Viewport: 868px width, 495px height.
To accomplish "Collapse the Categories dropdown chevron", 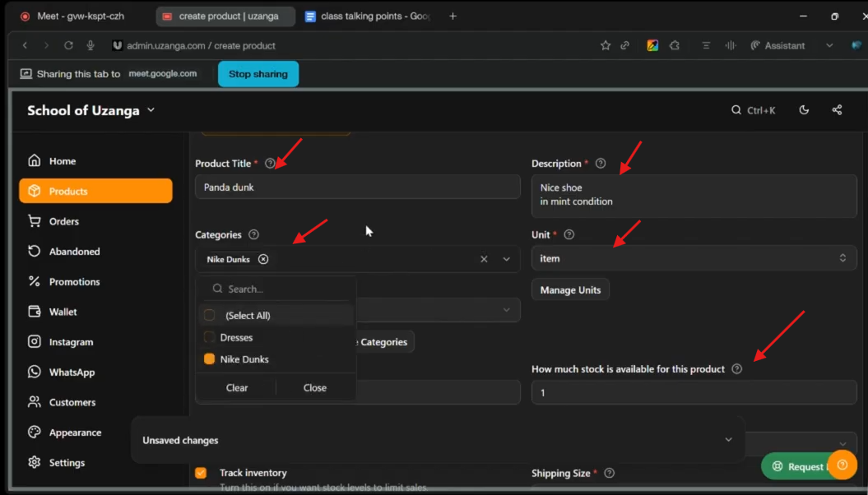I will point(507,259).
